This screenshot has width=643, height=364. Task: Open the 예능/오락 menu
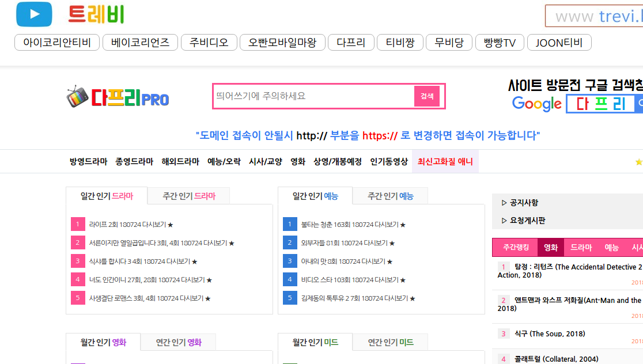point(224,161)
